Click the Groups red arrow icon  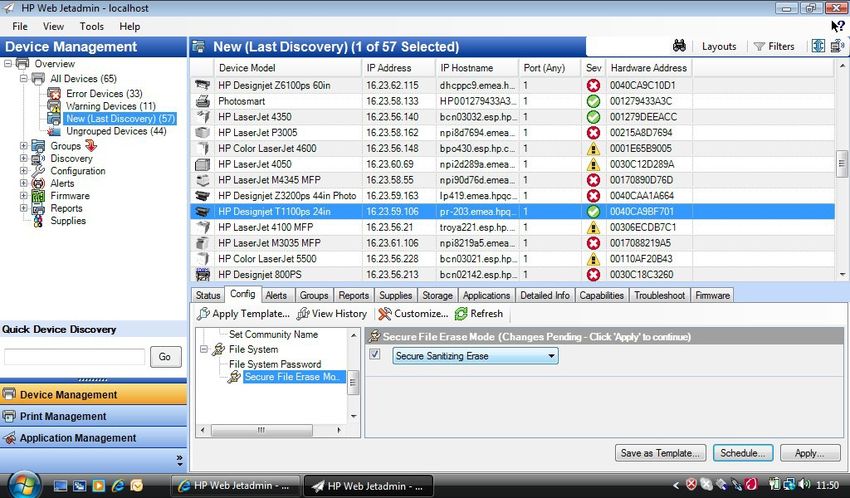[x=91, y=145]
